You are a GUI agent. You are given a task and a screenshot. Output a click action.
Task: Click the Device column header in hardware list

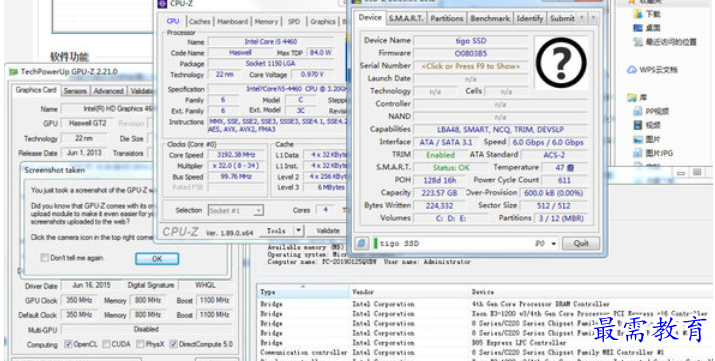(x=591, y=292)
